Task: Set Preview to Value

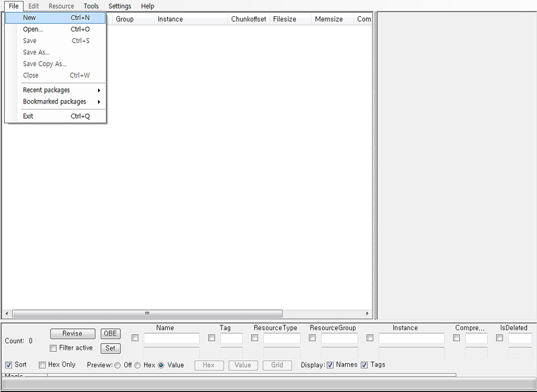Action: pos(161,365)
